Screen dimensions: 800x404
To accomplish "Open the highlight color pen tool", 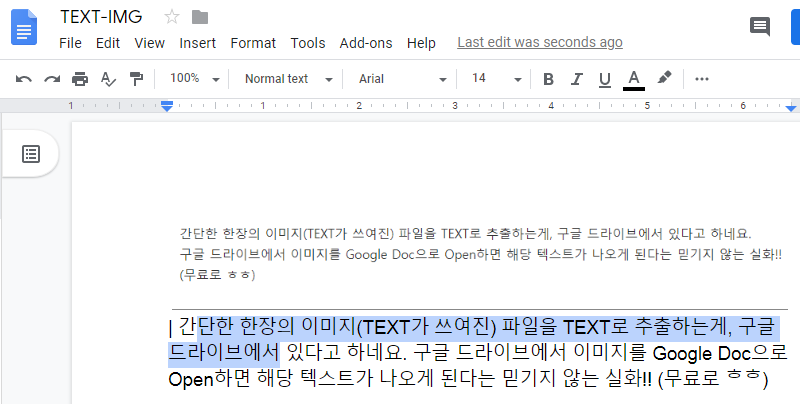I will coord(664,78).
